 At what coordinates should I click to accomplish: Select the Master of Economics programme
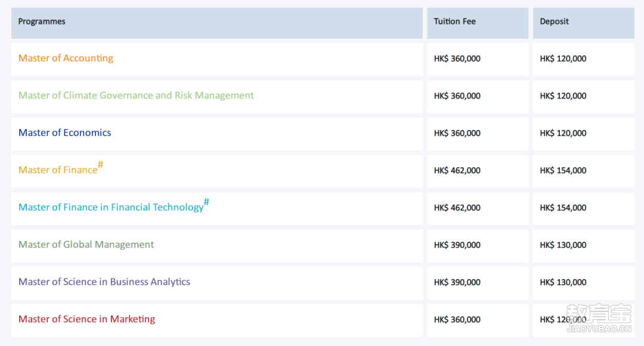(64, 132)
